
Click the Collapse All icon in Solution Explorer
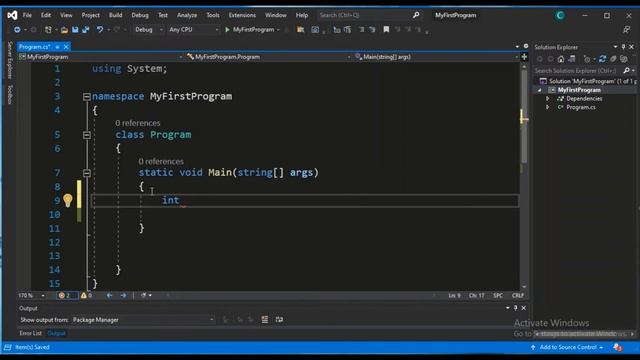(x=613, y=59)
